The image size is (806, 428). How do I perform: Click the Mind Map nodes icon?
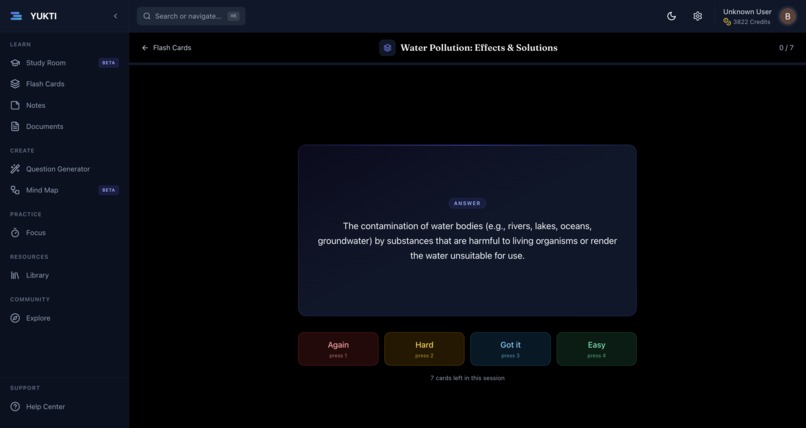[15, 190]
